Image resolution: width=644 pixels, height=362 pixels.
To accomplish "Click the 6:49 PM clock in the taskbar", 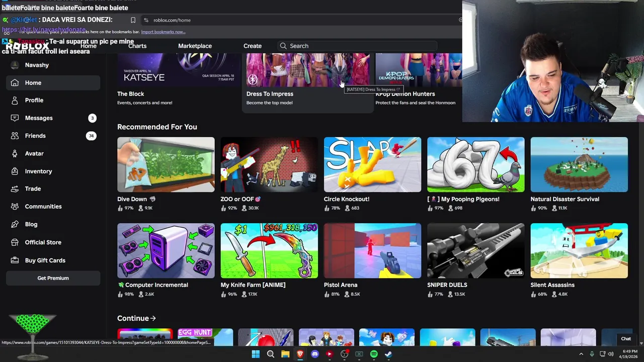I will (630, 351).
